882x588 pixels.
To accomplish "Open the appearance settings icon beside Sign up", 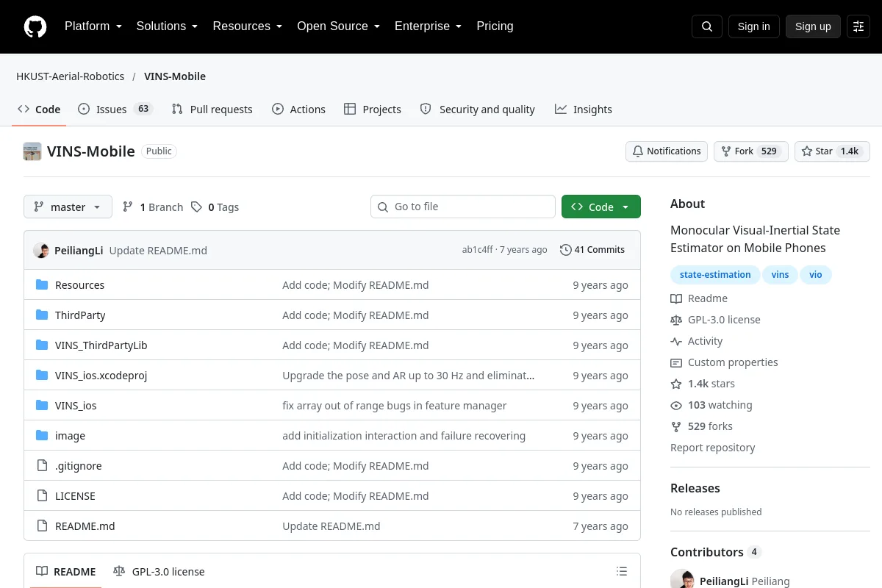I will 858,26.
